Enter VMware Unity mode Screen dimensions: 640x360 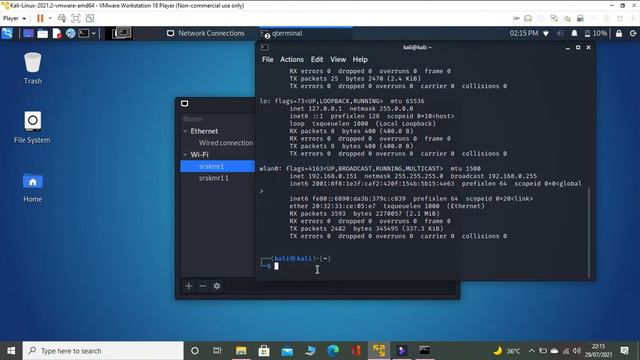click(90, 18)
